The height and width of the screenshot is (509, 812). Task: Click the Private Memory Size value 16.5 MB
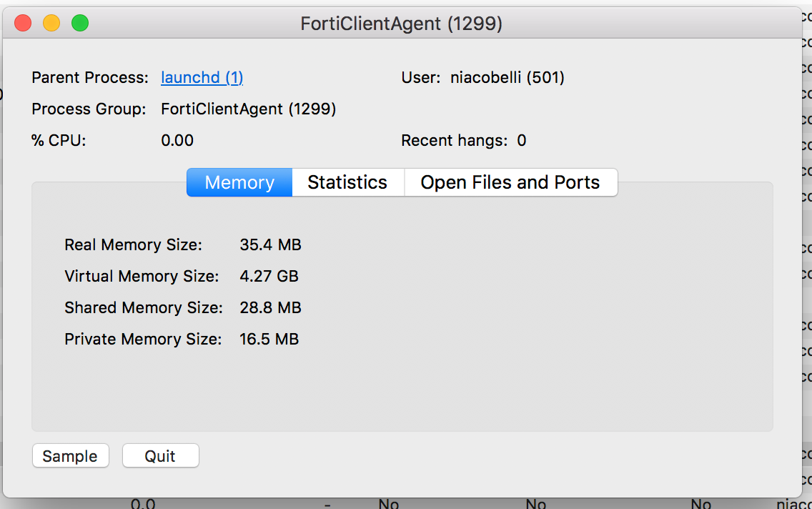[269, 339]
